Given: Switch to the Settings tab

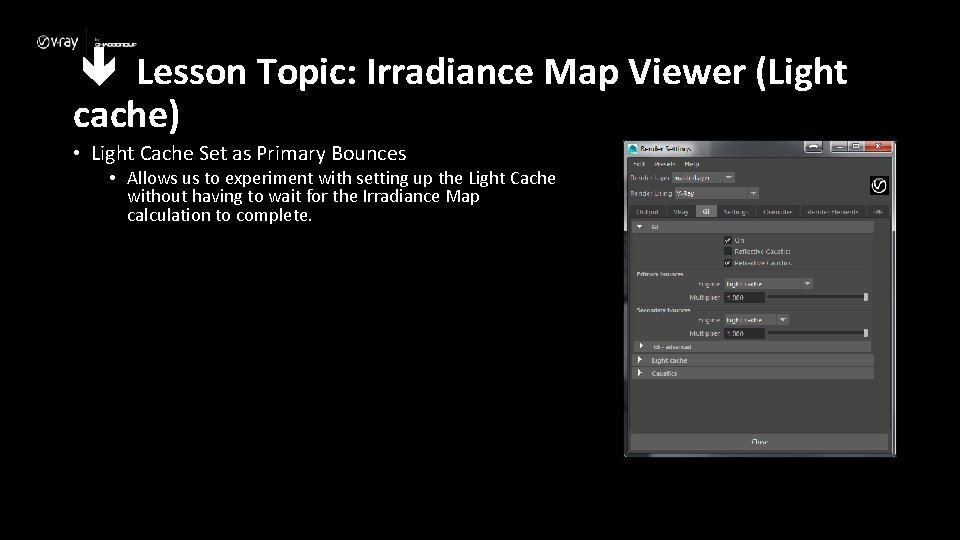Looking at the screenshot, I should click(735, 211).
